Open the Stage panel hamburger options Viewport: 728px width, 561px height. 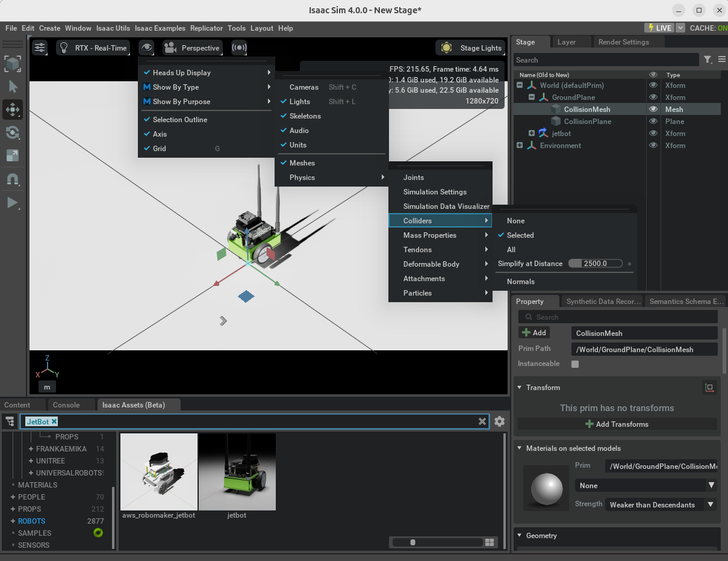pyautogui.click(x=721, y=60)
